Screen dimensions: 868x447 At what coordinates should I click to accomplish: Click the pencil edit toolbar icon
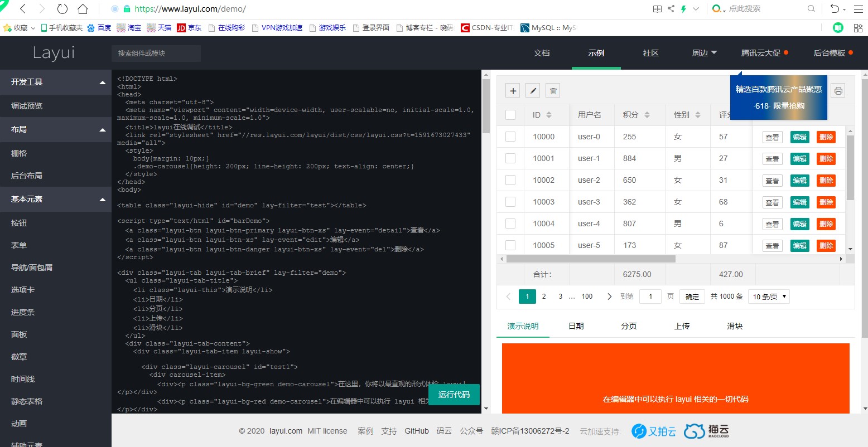533,91
